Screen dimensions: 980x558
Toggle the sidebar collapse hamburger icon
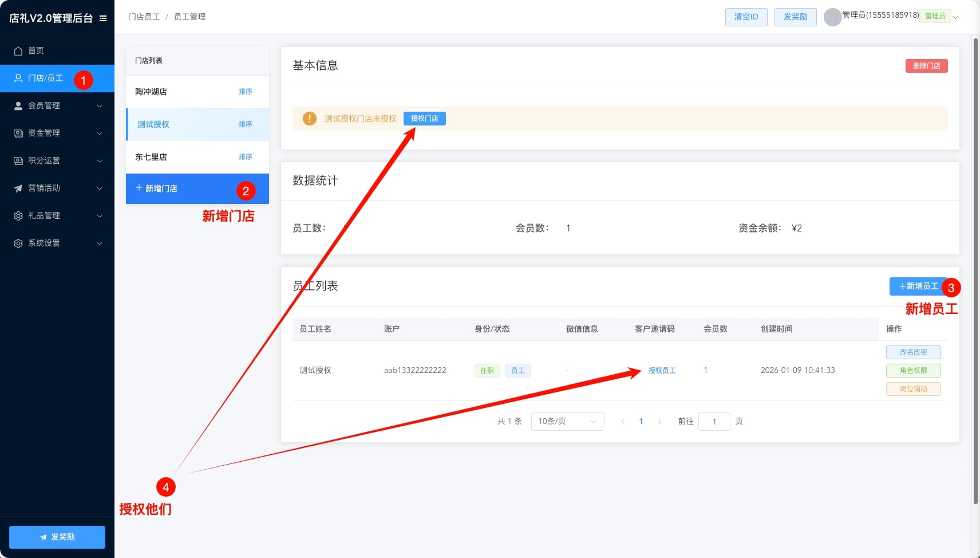coord(103,18)
